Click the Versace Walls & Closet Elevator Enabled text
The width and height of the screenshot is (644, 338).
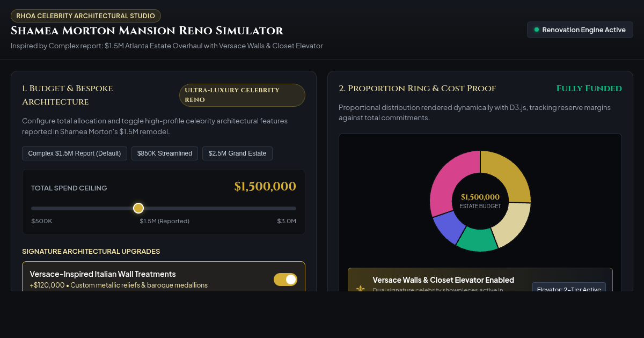pyautogui.click(x=443, y=280)
